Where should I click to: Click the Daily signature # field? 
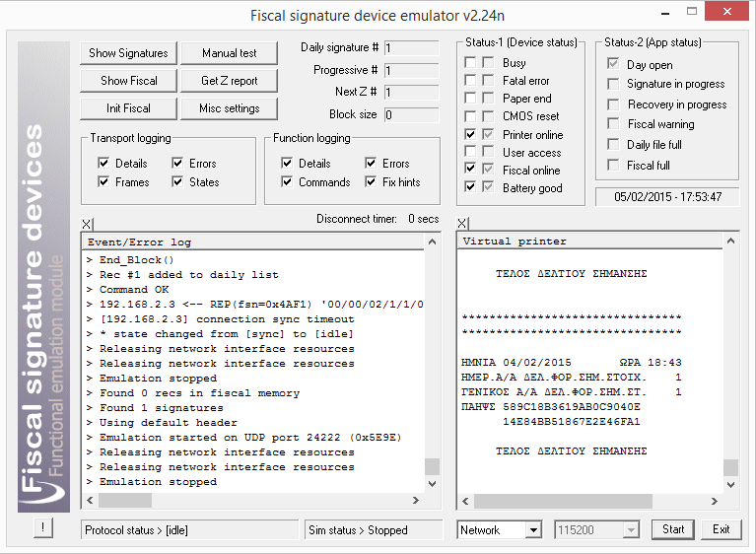pyautogui.click(x=412, y=47)
